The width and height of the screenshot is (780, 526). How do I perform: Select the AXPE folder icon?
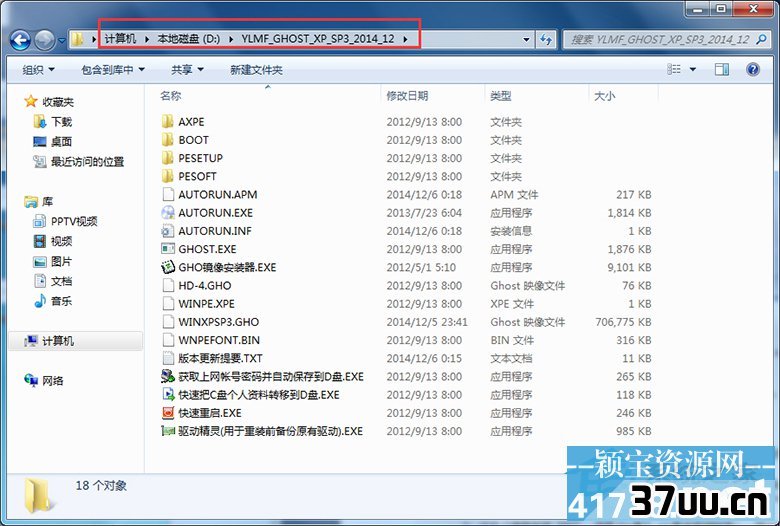168,121
